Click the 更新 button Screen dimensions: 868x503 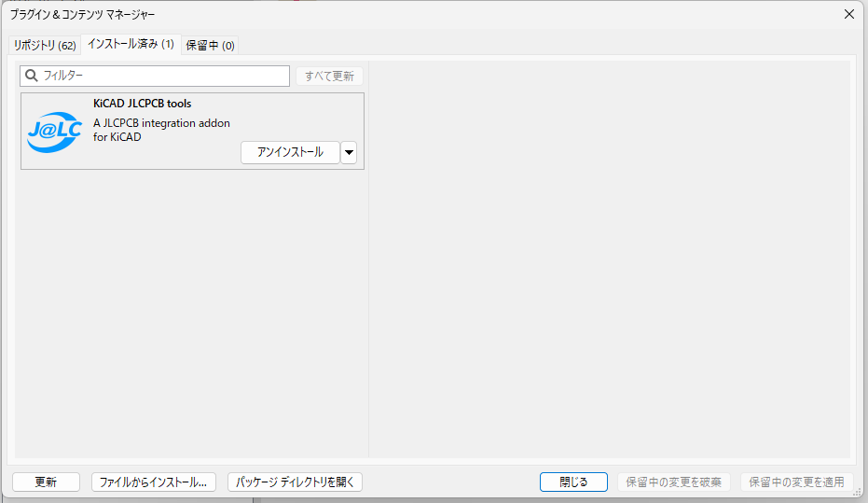[46, 482]
